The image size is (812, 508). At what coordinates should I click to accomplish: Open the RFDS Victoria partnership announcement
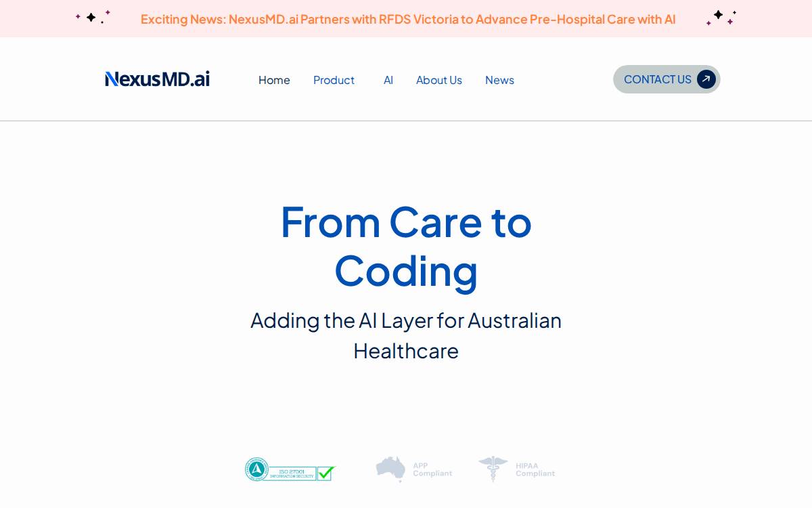pyautogui.click(x=408, y=19)
